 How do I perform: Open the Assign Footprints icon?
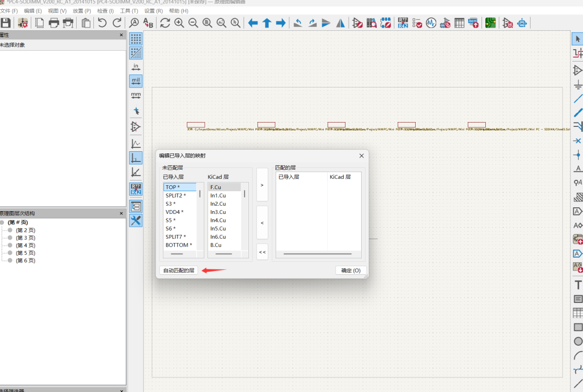[445, 23]
